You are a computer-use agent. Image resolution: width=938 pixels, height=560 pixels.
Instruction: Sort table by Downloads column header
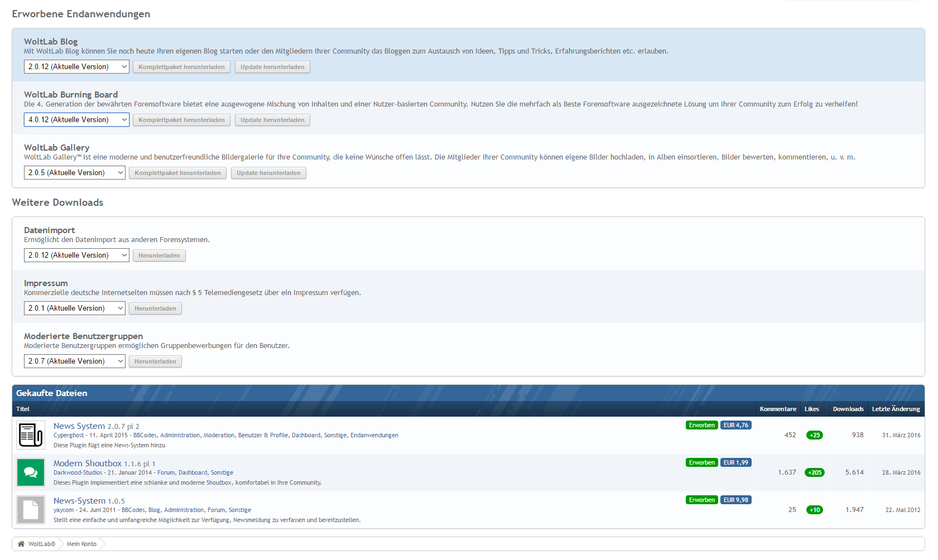848,409
